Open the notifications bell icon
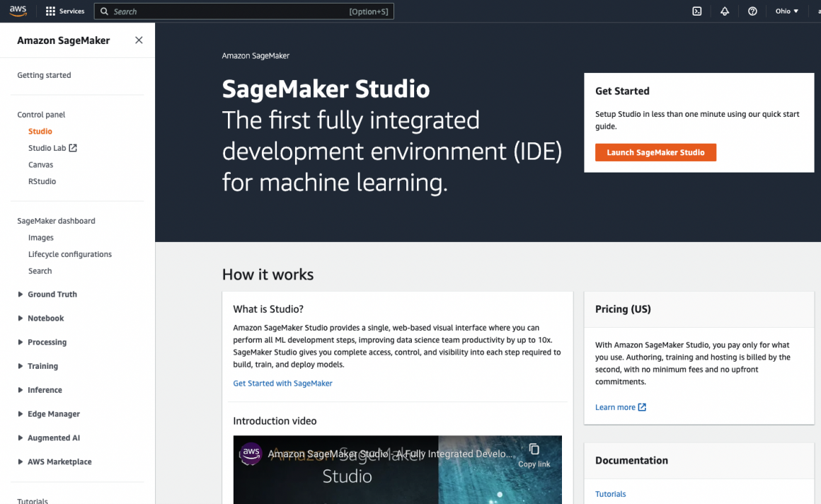This screenshot has height=504, width=821. tap(724, 11)
